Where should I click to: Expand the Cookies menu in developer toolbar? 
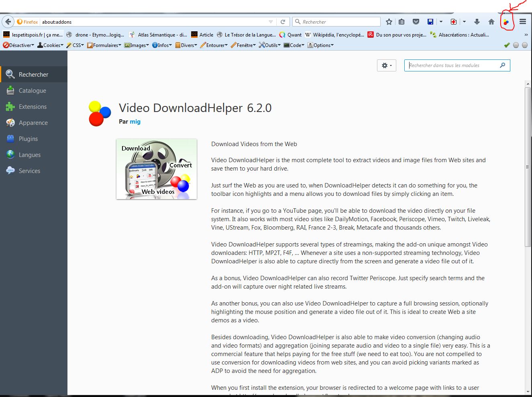click(x=51, y=45)
